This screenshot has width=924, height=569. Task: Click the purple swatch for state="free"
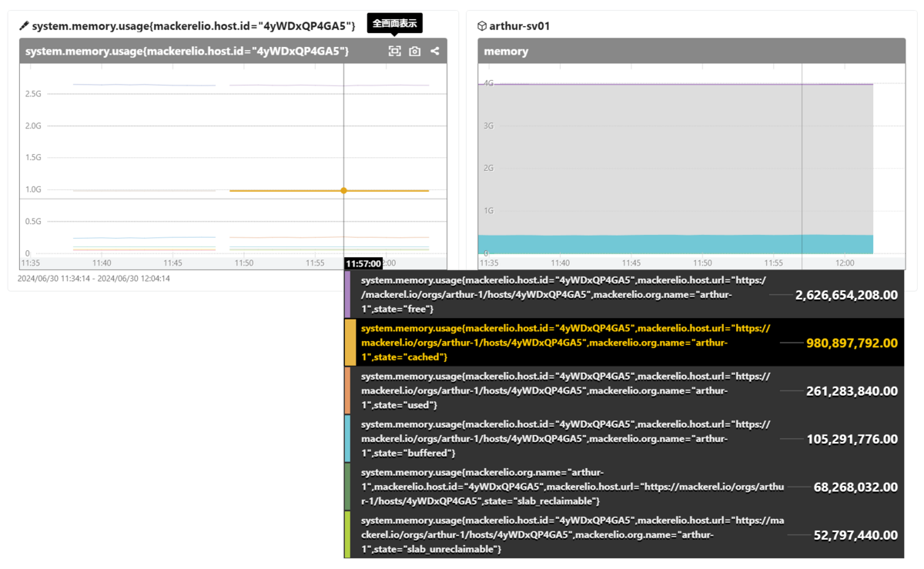click(x=347, y=294)
